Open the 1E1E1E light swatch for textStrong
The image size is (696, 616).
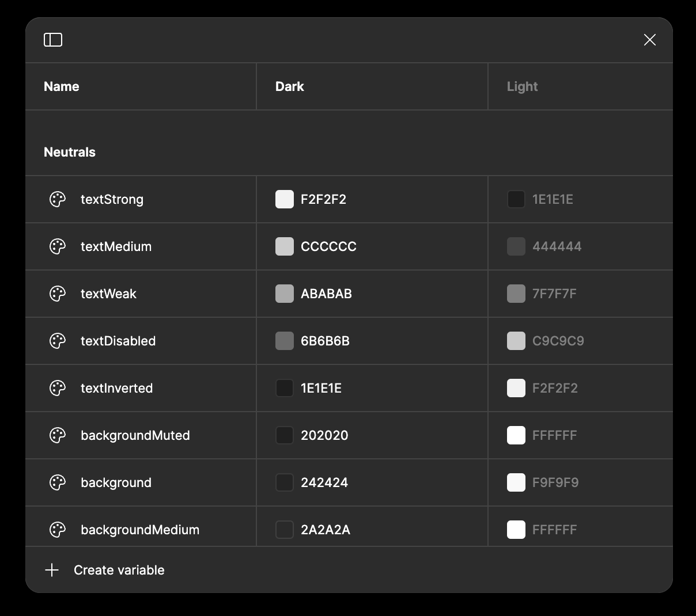pyautogui.click(x=516, y=199)
